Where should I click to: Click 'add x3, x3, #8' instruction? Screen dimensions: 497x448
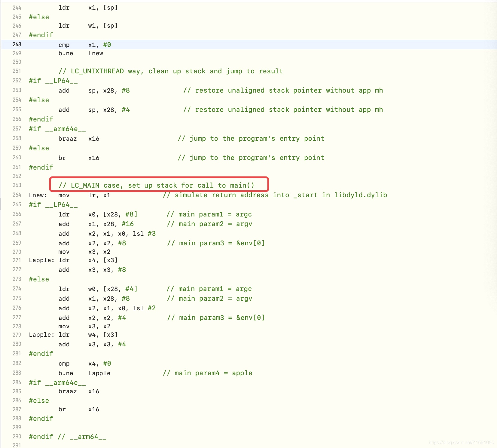point(92,270)
